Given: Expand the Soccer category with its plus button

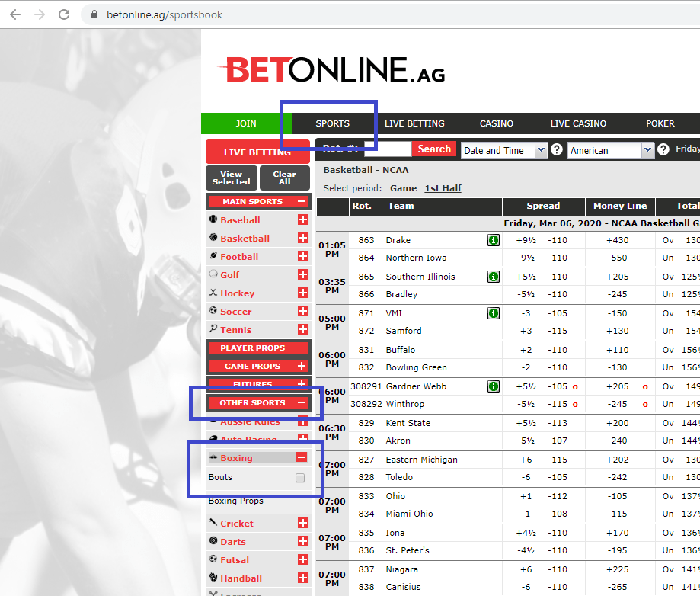Looking at the screenshot, I should click(303, 311).
